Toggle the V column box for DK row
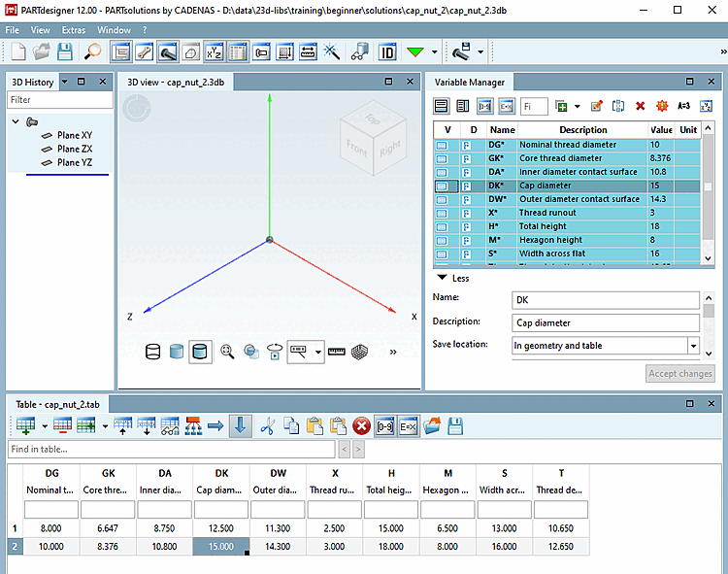Screen dimensions: 728x574 pyautogui.click(x=442, y=186)
